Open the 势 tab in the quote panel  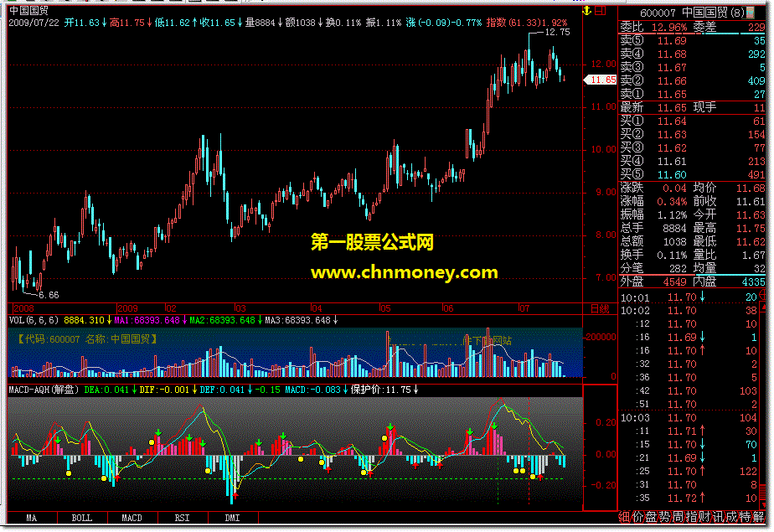(x=664, y=517)
